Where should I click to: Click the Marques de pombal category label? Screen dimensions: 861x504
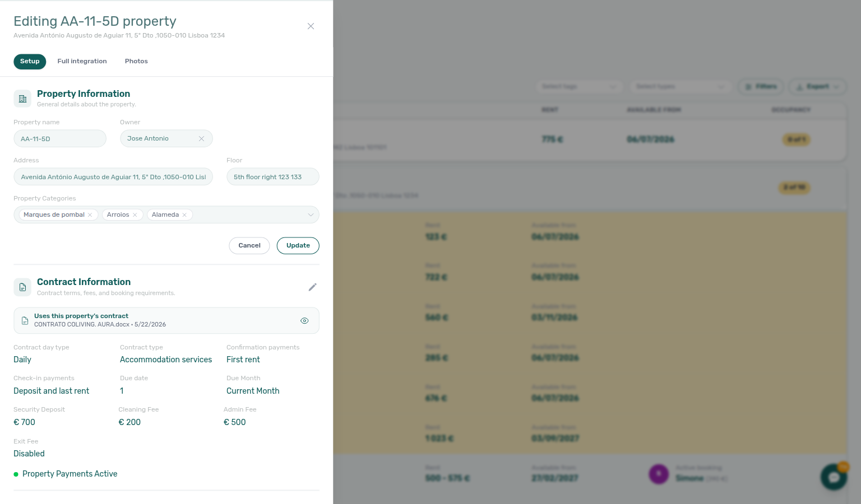[x=54, y=215]
